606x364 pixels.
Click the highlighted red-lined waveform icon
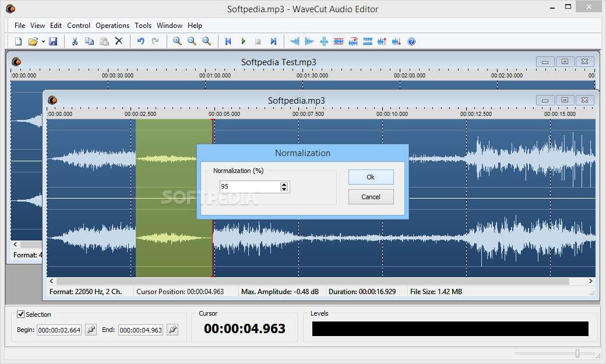339,41
